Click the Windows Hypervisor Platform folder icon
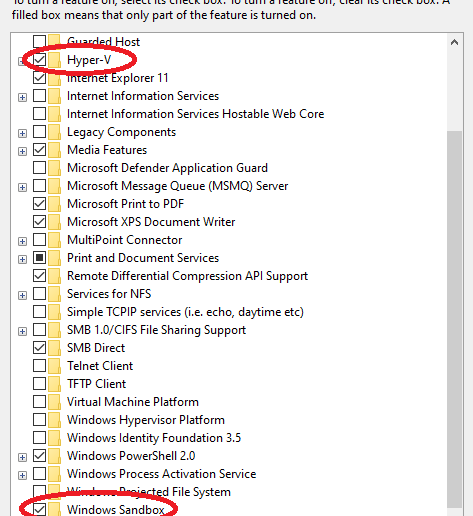 point(55,420)
